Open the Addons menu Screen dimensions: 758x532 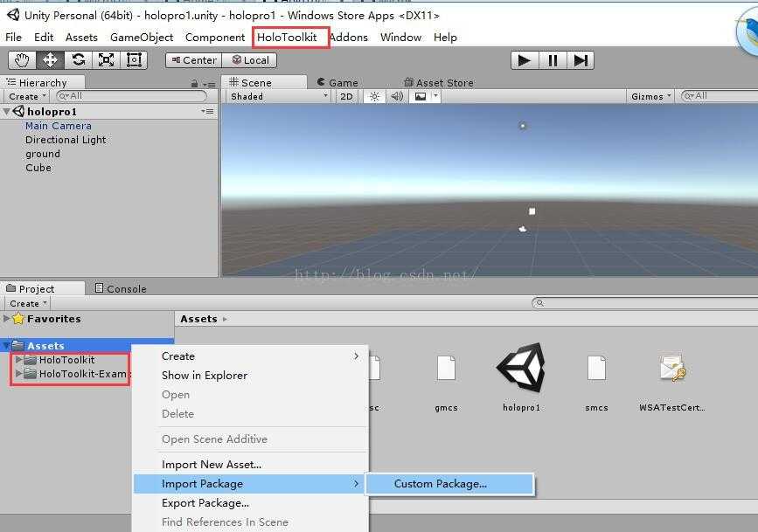349,38
